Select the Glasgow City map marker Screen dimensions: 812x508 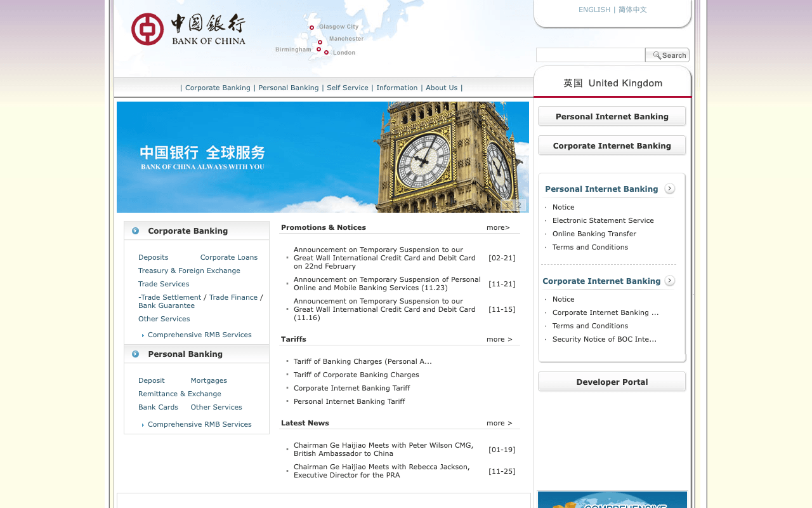[312, 27]
